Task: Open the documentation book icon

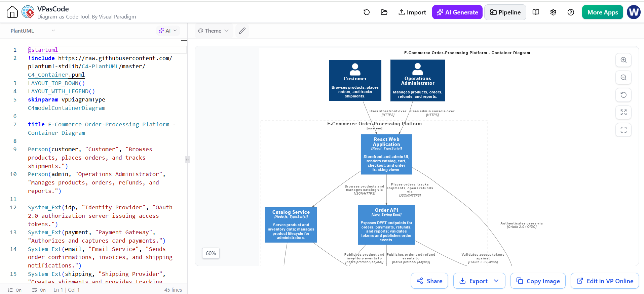Action: coord(536,12)
